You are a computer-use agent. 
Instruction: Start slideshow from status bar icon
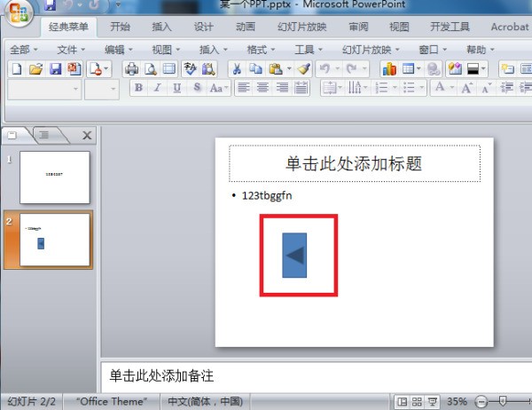pyautogui.click(x=433, y=402)
